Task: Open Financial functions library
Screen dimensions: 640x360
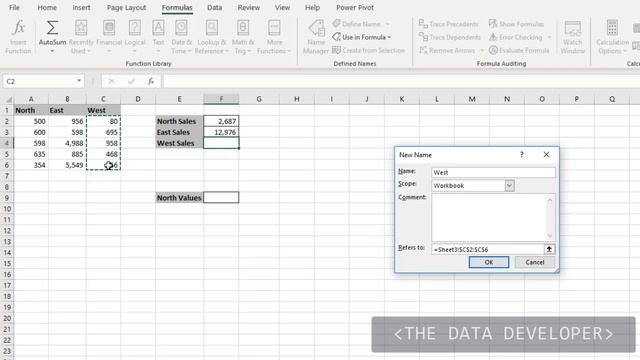Action: point(109,37)
